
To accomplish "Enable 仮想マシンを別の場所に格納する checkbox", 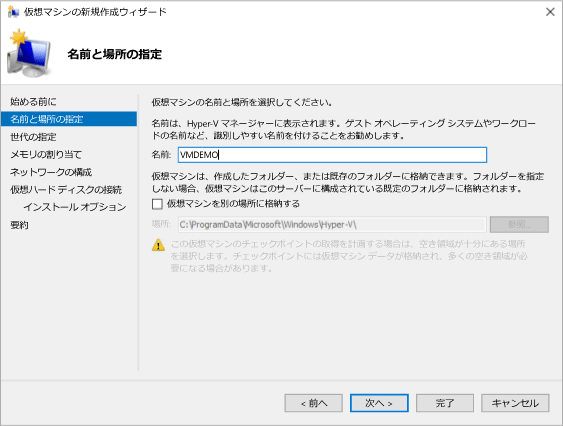I will point(157,204).
